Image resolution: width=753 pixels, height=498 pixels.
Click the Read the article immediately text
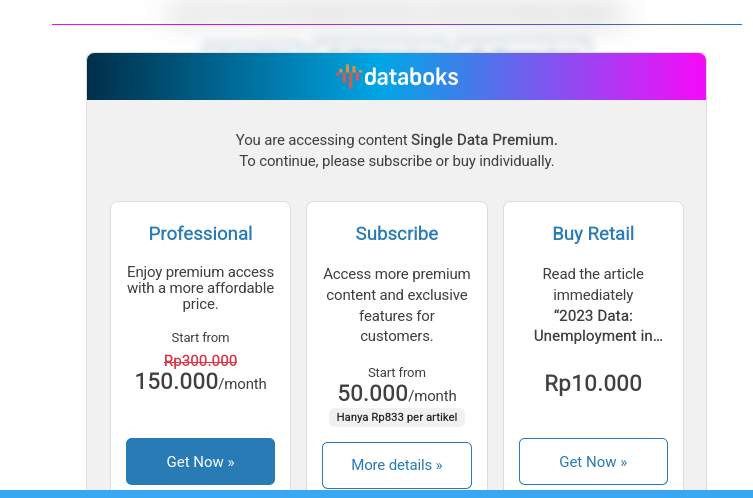[x=593, y=284]
